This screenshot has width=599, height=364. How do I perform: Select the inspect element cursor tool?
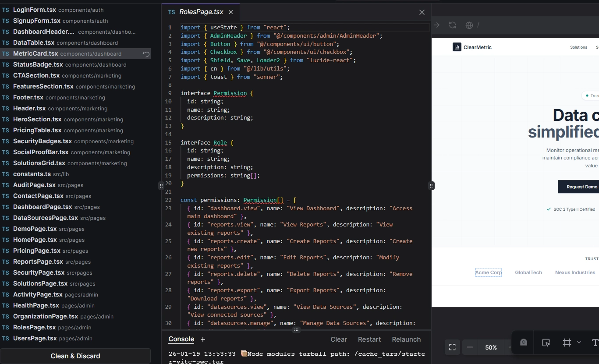546,343
